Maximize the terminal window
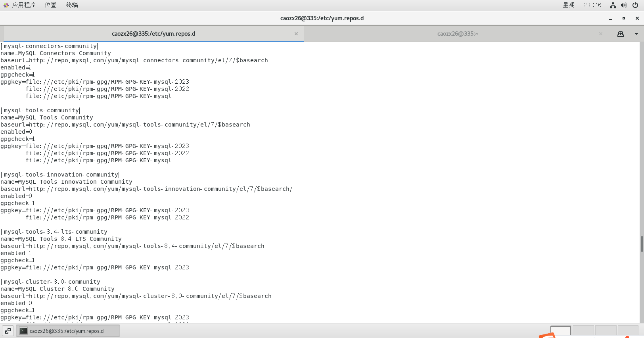 624,18
